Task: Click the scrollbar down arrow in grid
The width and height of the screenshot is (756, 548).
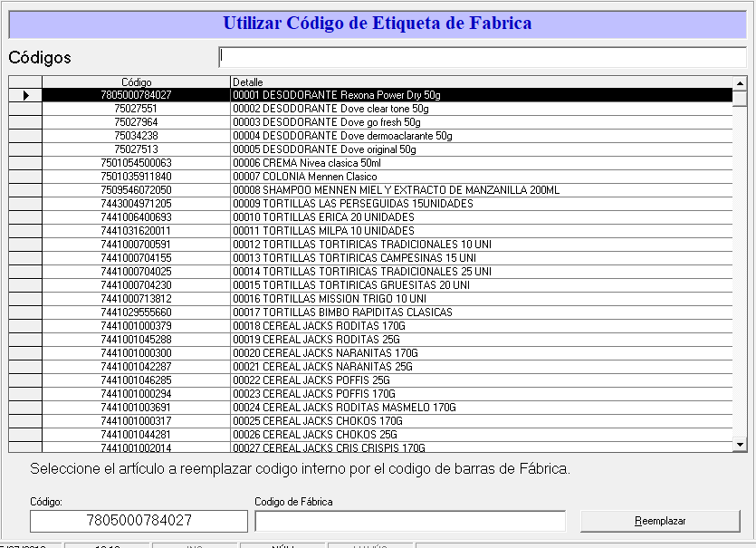Action: [740, 444]
